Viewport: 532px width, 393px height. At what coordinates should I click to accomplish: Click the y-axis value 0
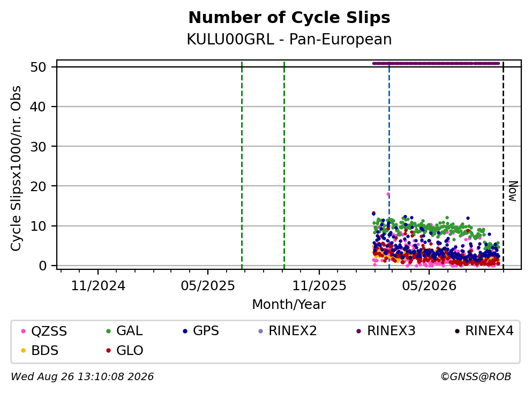click(x=42, y=266)
